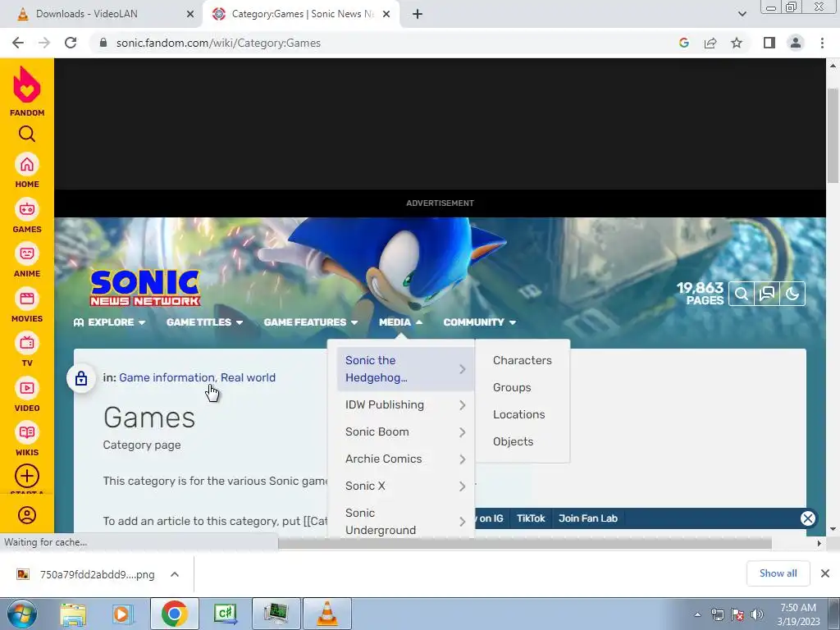Open download options arrow for png file
Image resolution: width=840 pixels, height=630 pixels.
(175, 574)
